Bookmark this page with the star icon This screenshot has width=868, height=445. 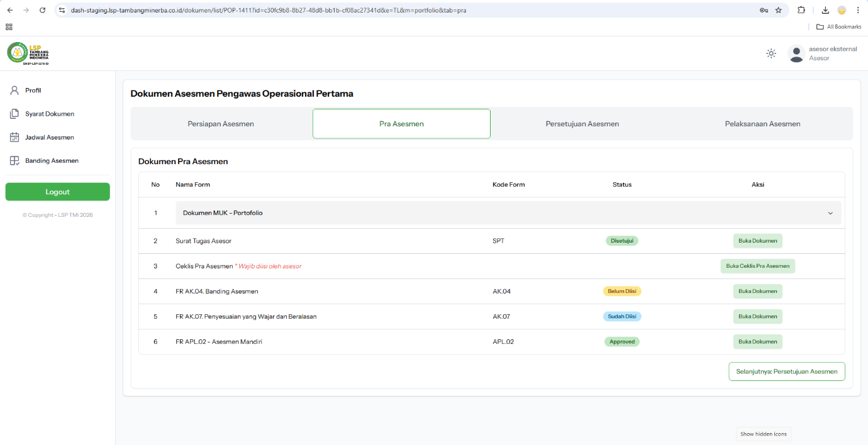coord(778,10)
